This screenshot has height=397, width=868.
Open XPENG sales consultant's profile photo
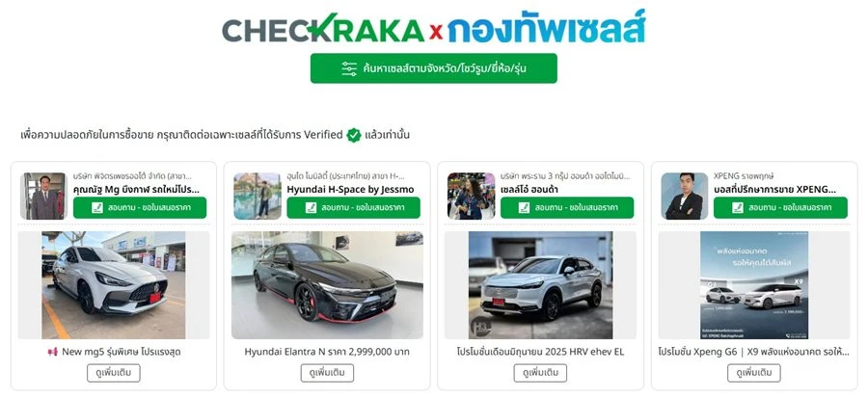684,197
